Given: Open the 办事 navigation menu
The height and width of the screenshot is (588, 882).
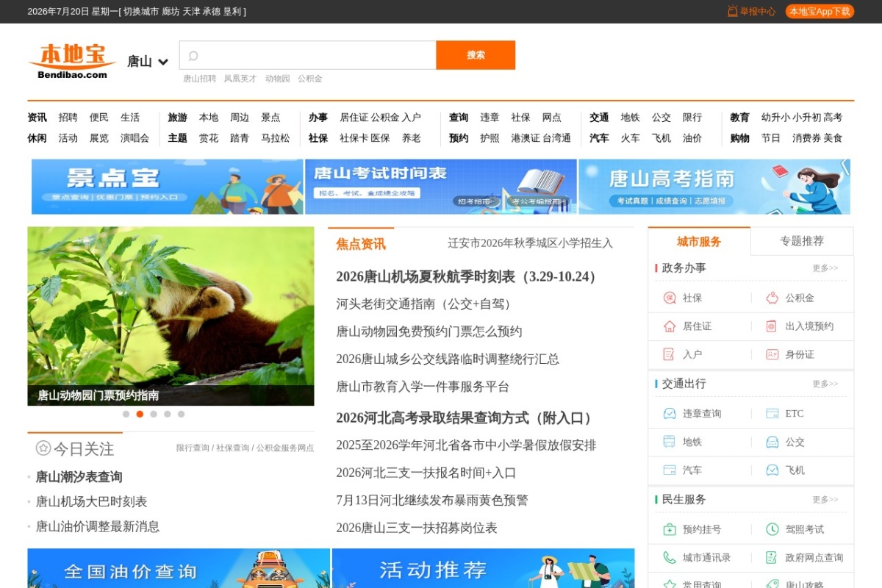Looking at the screenshot, I should [x=318, y=118].
